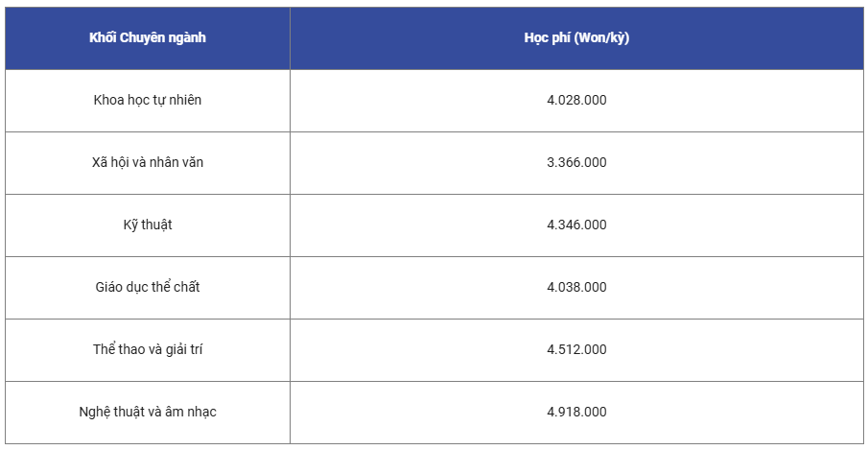The height and width of the screenshot is (450, 868).
Task: Click the 'Xã hội và nhân văn' cell
Action: coord(148,163)
